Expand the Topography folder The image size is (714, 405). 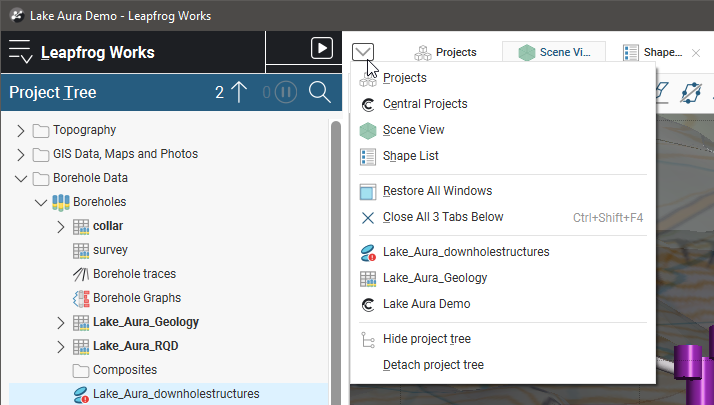tap(22, 130)
